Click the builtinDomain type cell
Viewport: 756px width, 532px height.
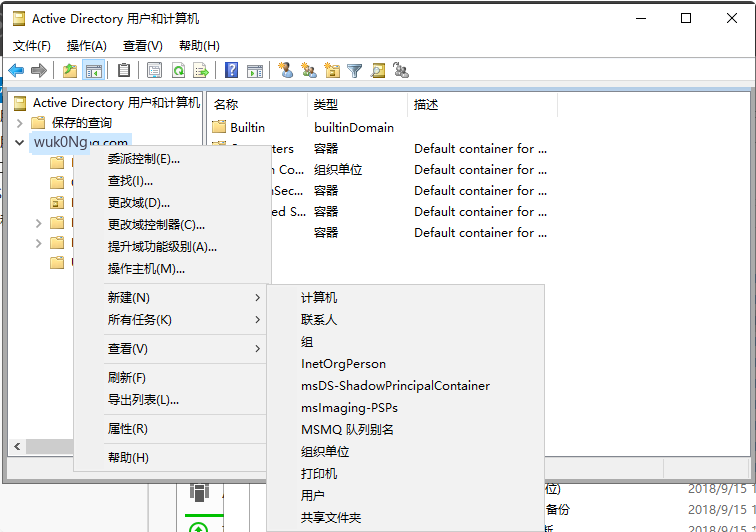pos(354,127)
